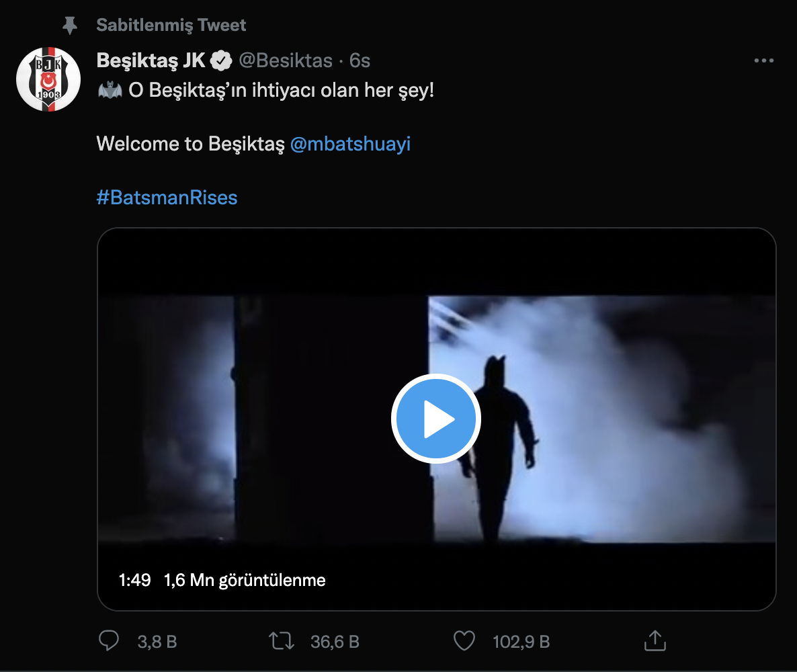Click the Sabitlenmiş Tweet label

coord(171,26)
